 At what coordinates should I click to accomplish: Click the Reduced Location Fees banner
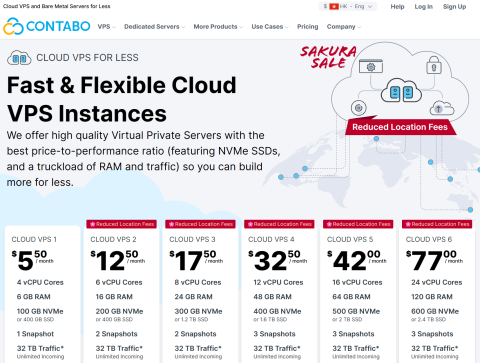point(400,127)
